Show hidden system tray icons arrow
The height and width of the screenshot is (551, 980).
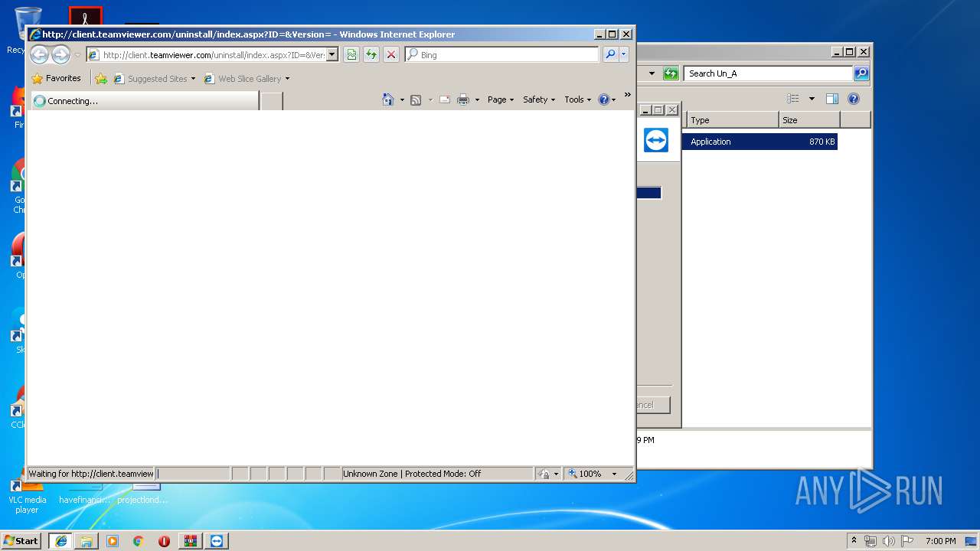click(854, 540)
